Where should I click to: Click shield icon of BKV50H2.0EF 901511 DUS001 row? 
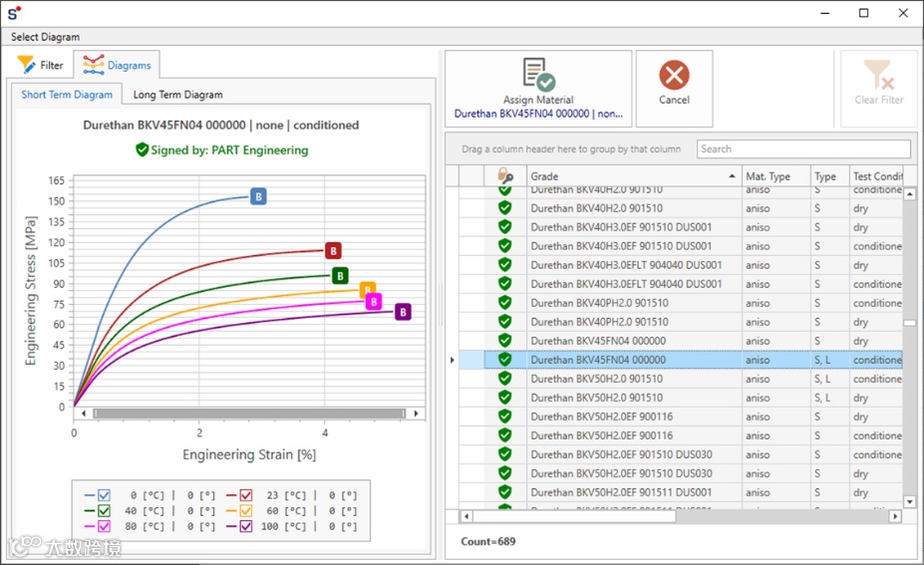click(x=505, y=492)
